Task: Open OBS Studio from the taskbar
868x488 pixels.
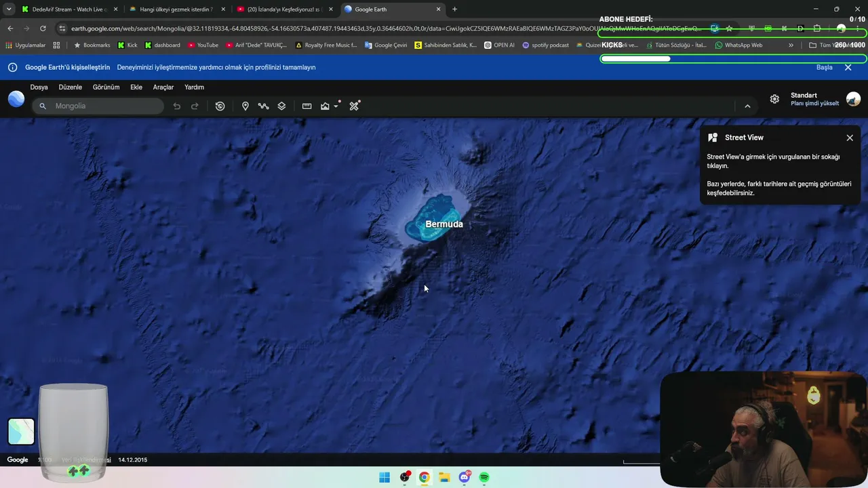Action: 405,477
